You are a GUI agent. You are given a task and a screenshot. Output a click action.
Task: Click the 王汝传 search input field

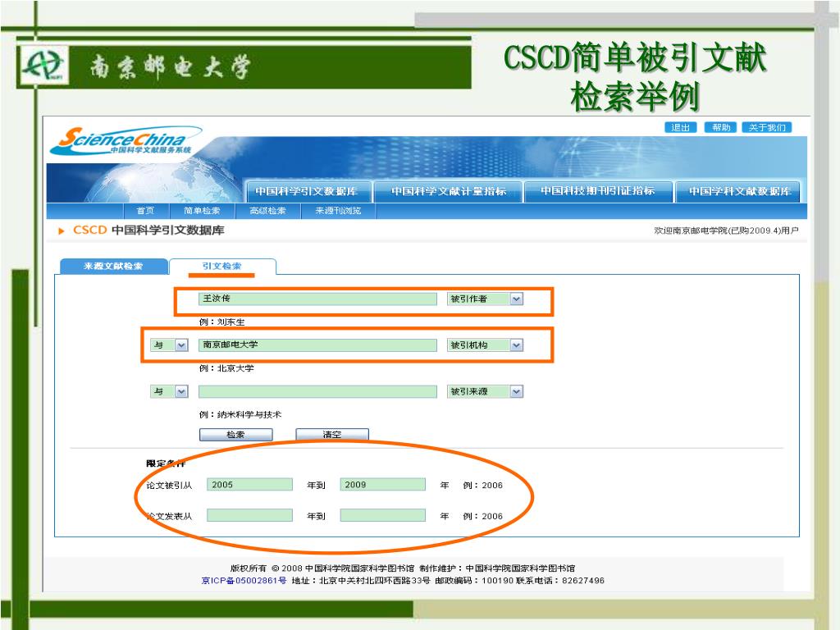(317, 299)
